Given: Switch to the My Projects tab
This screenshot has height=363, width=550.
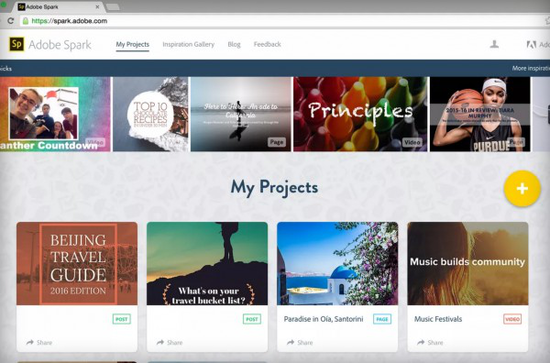Looking at the screenshot, I should [x=133, y=44].
